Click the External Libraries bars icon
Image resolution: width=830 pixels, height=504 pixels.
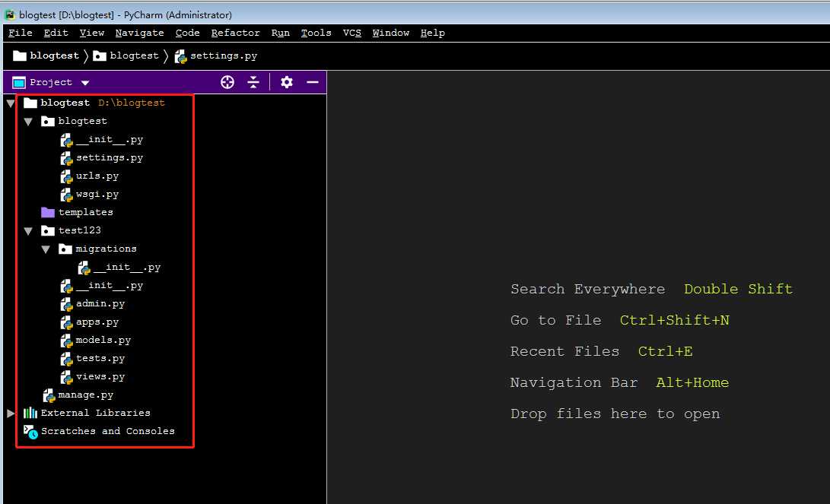tap(30, 413)
